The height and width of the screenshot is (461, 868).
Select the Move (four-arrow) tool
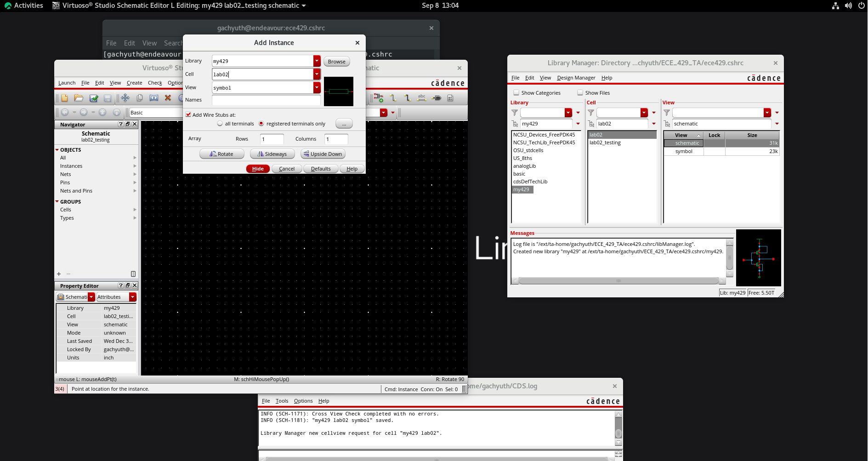pos(125,98)
